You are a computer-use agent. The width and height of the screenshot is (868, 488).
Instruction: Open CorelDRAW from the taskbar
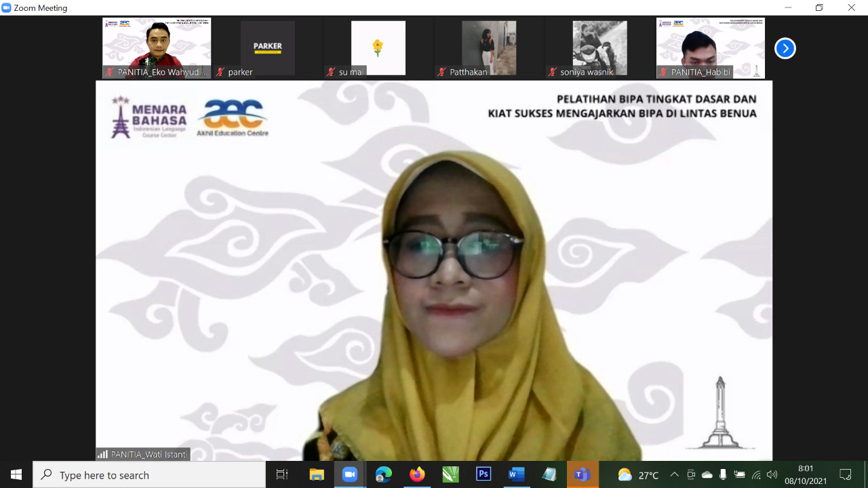pyautogui.click(x=450, y=474)
